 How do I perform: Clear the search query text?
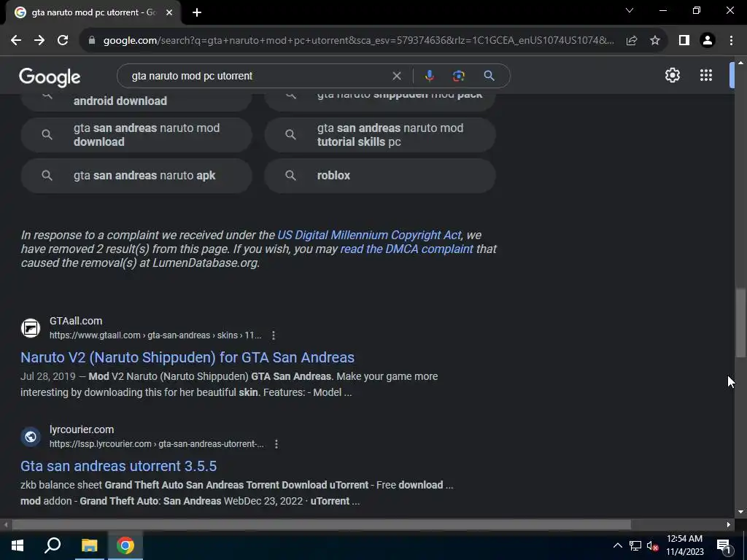[396, 76]
